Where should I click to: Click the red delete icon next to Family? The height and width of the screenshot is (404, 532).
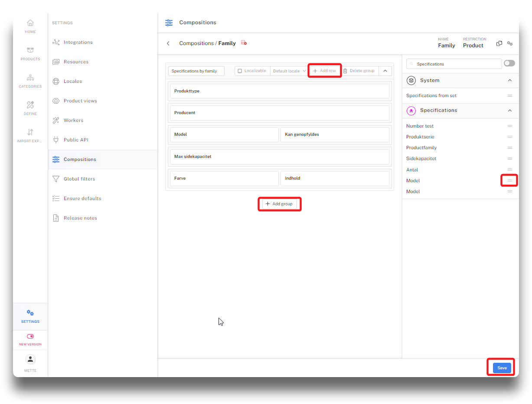tap(244, 43)
